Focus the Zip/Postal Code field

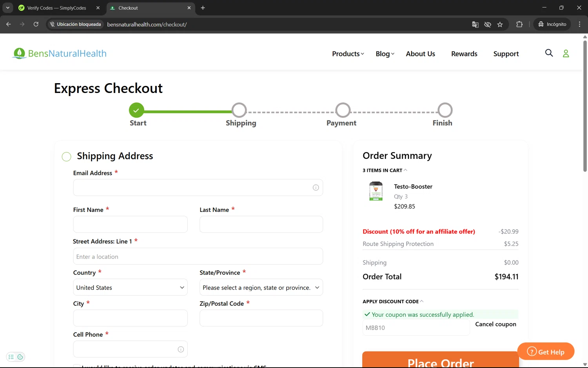261,318
